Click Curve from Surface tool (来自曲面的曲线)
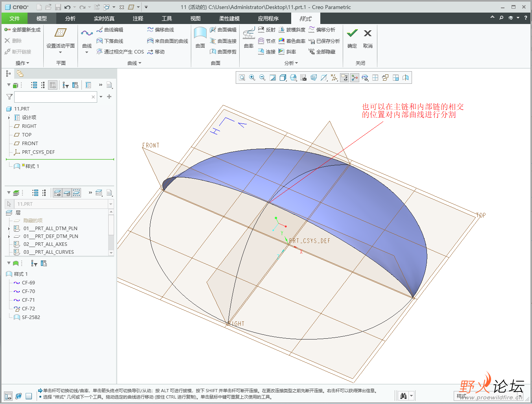 [168, 41]
